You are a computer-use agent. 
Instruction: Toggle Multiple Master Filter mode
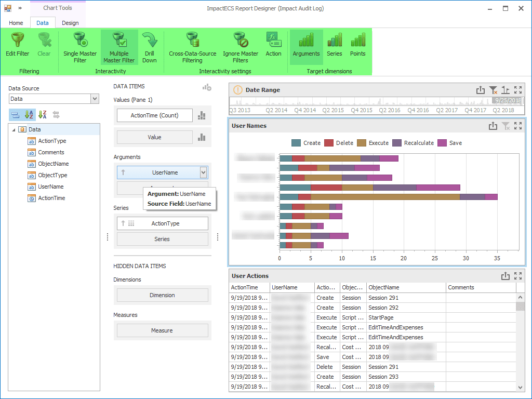click(x=119, y=47)
